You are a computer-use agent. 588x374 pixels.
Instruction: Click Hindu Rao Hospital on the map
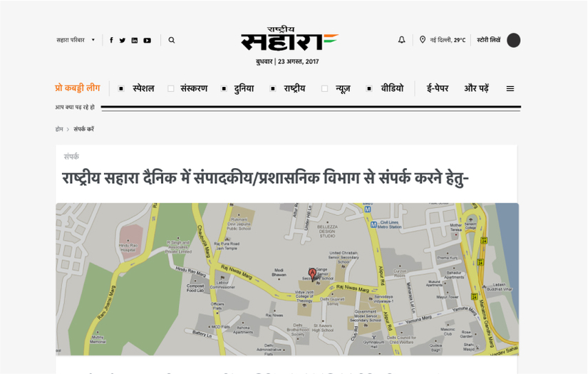[128, 247]
